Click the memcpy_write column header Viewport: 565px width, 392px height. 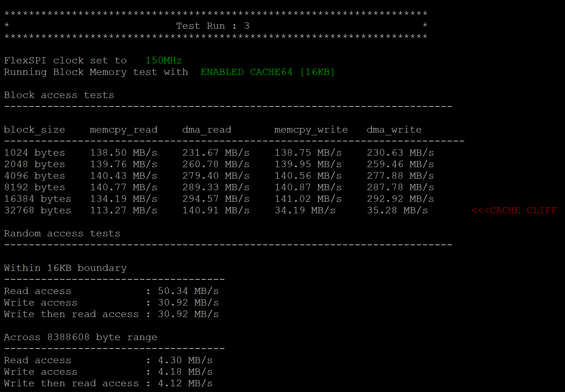click(311, 130)
